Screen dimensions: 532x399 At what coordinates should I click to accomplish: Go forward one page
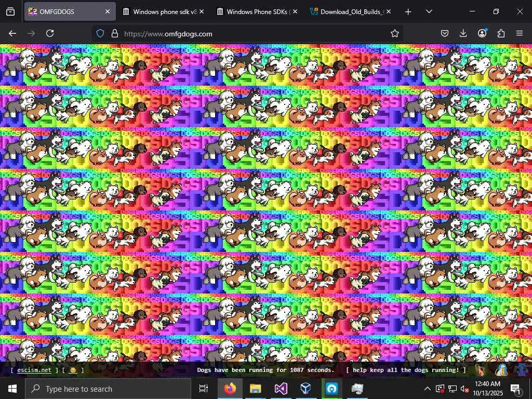coord(31,33)
